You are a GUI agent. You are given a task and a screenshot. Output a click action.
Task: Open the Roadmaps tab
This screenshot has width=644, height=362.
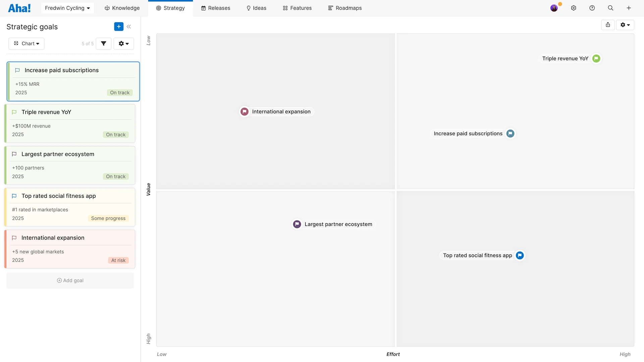click(x=345, y=8)
